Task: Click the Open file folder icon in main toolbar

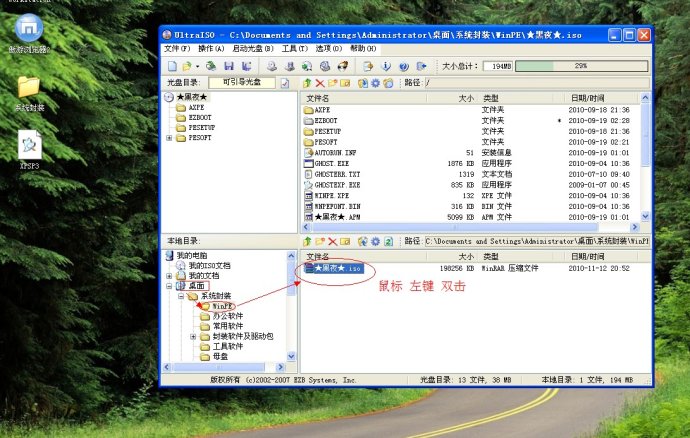Action: [187, 66]
